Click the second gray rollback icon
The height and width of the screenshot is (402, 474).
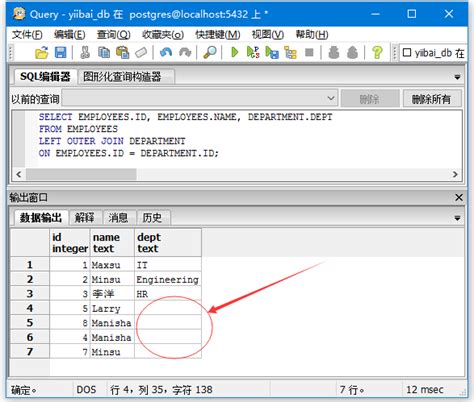pyautogui.click(x=352, y=53)
